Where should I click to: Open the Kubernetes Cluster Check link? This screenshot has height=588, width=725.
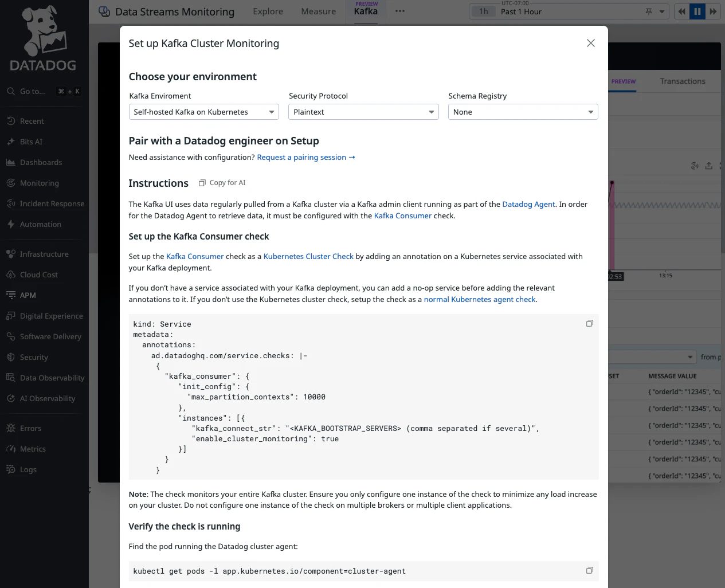(x=308, y=257)
